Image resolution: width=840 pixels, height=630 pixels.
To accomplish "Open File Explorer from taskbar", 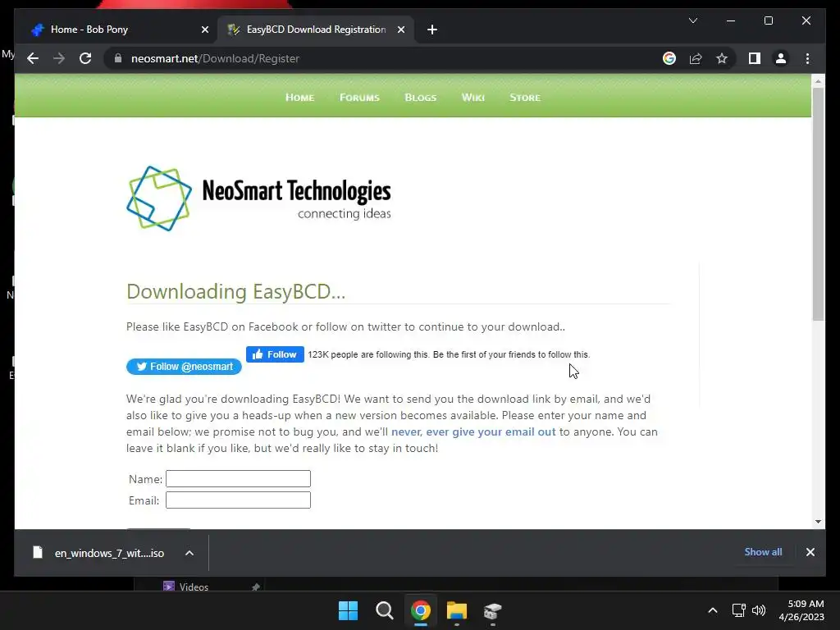I will (456, 610).
